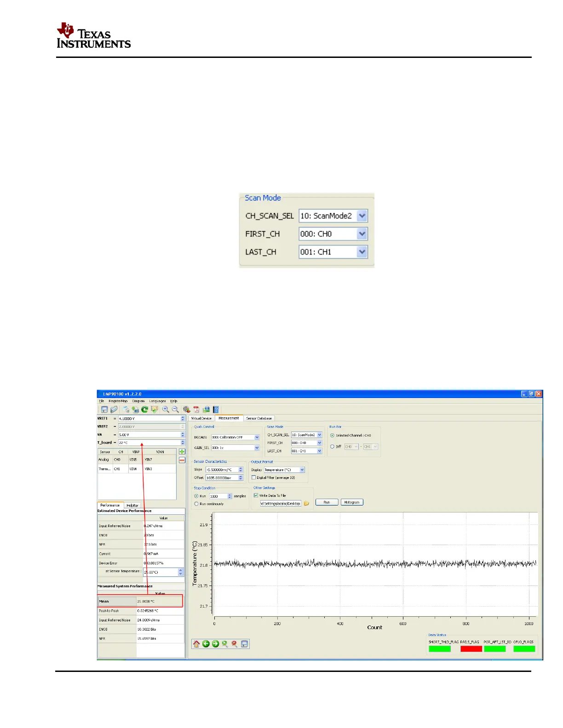
Task: Open the BGCALN Calibration OFF dropdown
Action: [257, 438]
